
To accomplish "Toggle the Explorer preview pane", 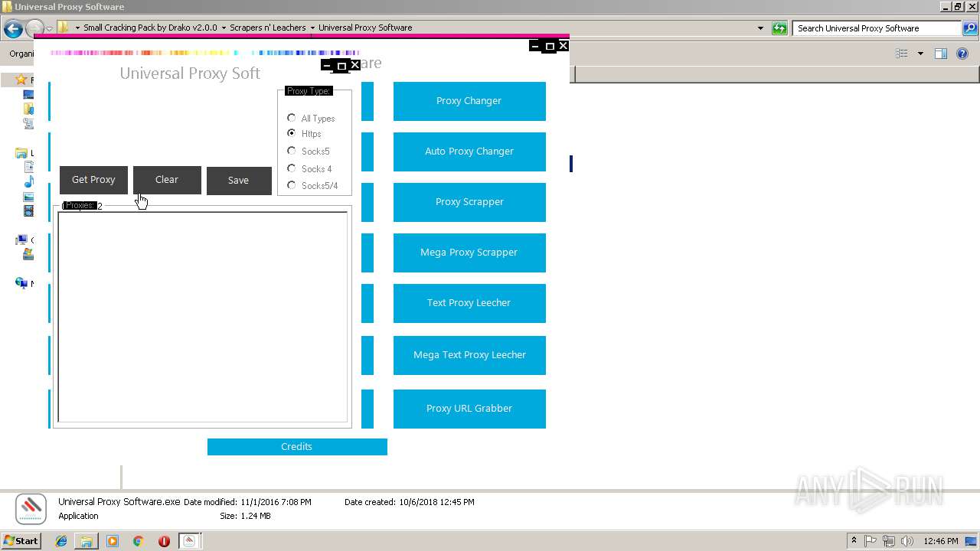I will click(941, 54).
